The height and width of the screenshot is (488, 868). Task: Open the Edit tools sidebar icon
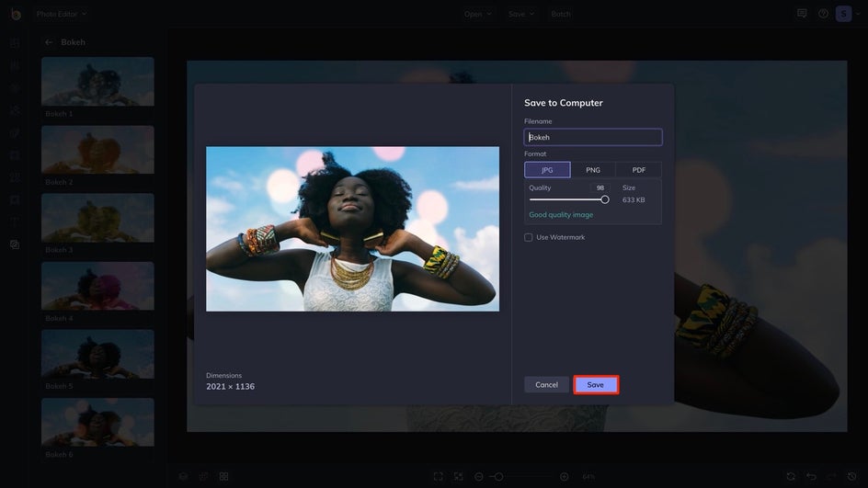click(15, 65)
